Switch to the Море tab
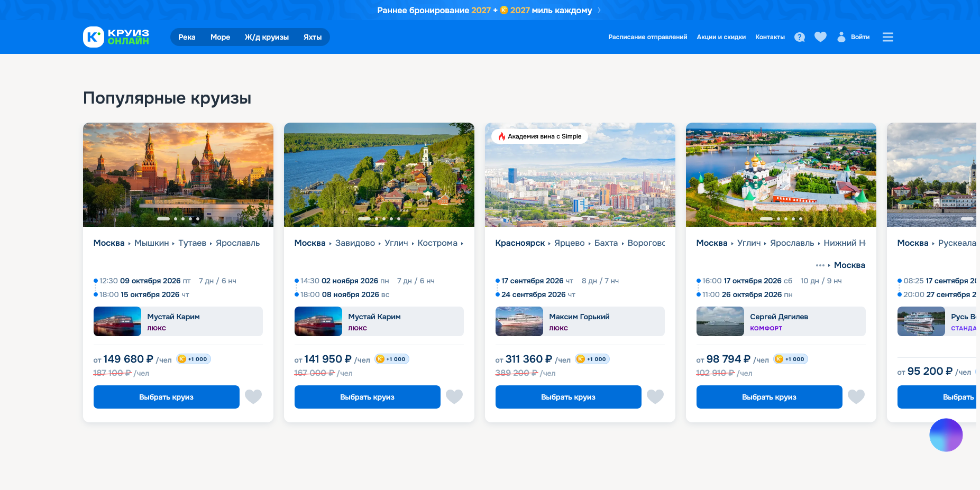The height and width of the screenshot is (490, 980). tap(220, 37)
